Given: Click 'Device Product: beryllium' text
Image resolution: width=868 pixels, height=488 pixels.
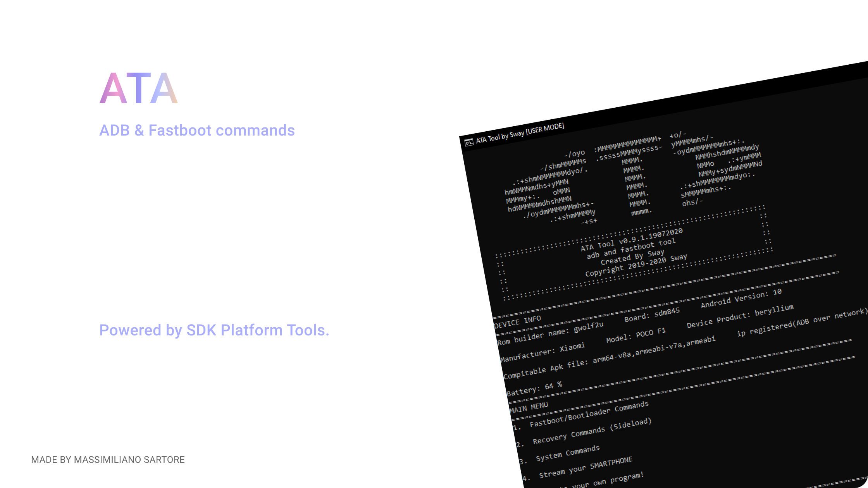Looking at the screenshot, I should point(740,316).
